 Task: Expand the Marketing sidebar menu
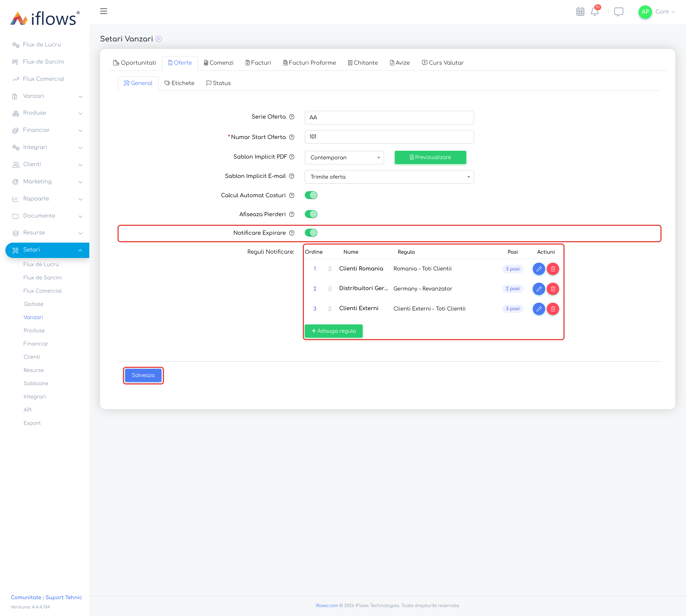click(x=47, y=182)
